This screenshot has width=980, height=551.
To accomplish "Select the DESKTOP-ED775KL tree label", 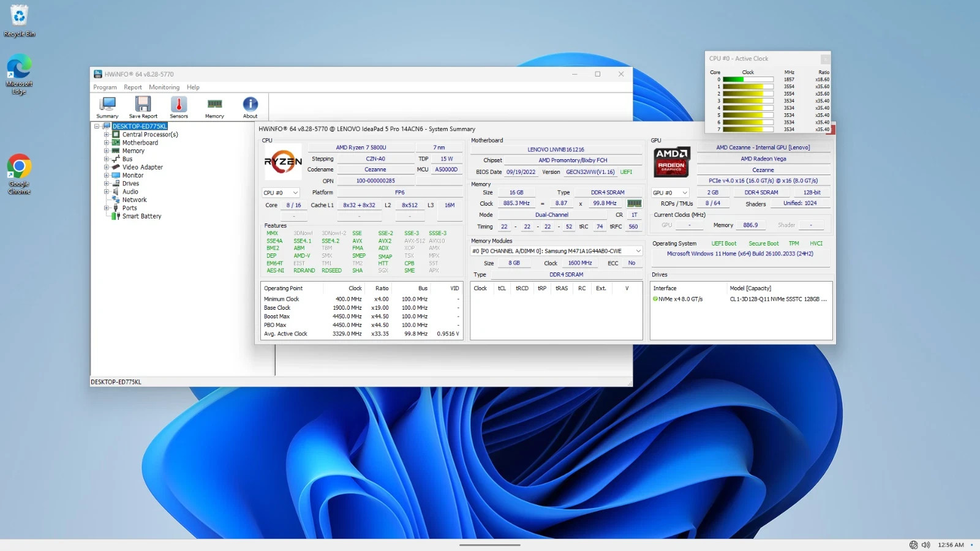I will point(140,127).
